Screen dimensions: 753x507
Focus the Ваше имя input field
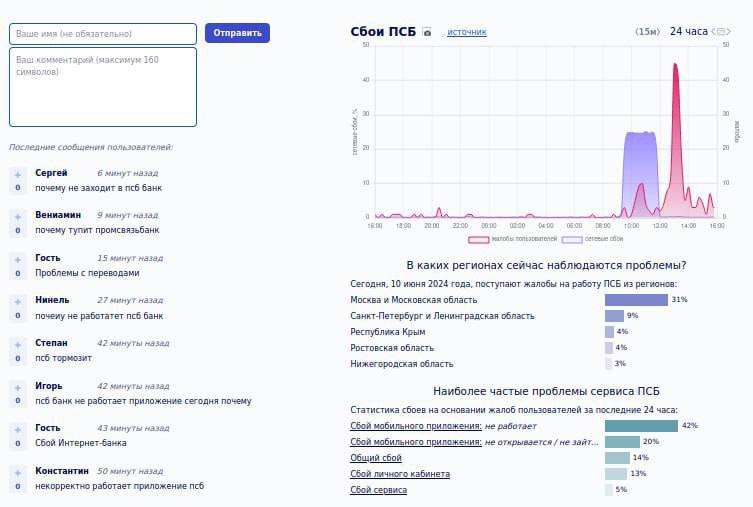click(103, 34)
